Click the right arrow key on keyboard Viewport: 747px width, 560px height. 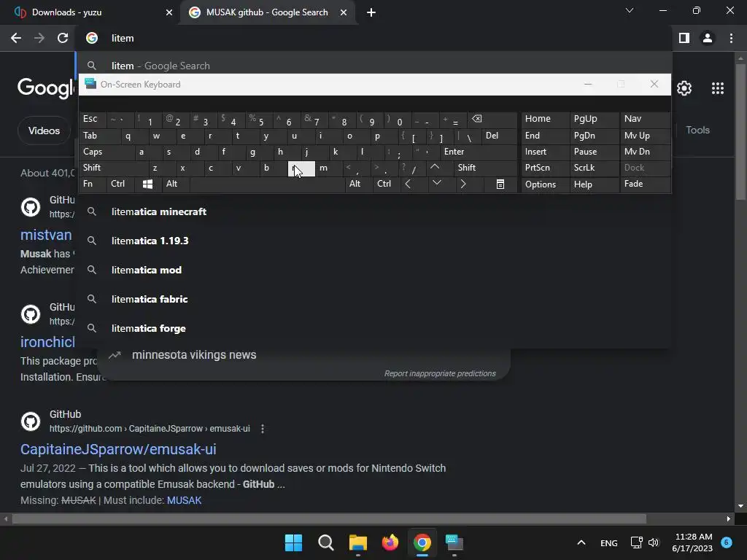[463, 184]
